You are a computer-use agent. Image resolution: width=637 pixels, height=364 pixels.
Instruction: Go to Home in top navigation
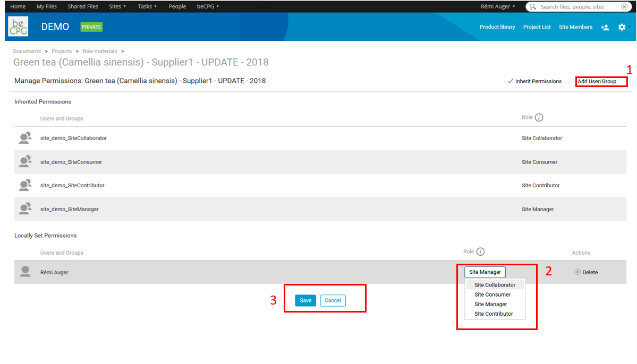pos(18,6)
